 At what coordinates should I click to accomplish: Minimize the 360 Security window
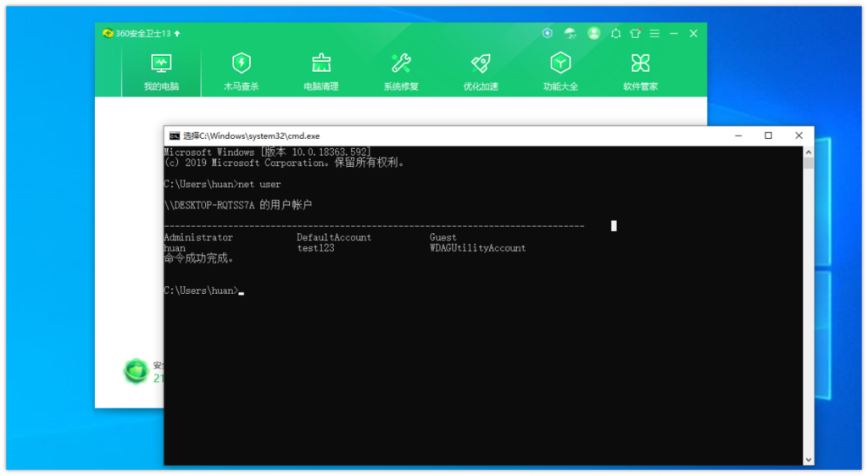[674, 34]
